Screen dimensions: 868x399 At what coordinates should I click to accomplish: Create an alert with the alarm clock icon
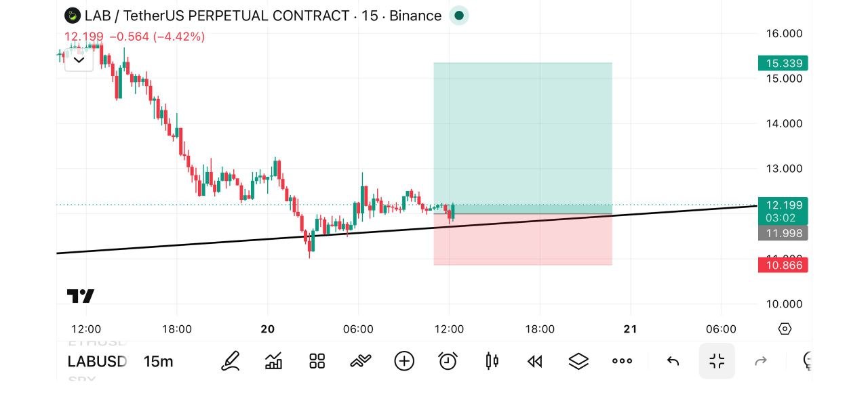click(448, 361)
